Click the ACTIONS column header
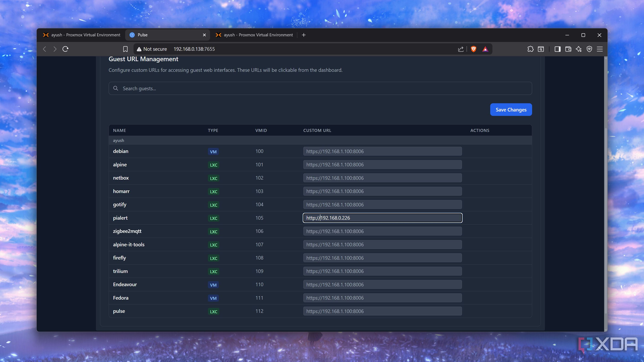 480,130
